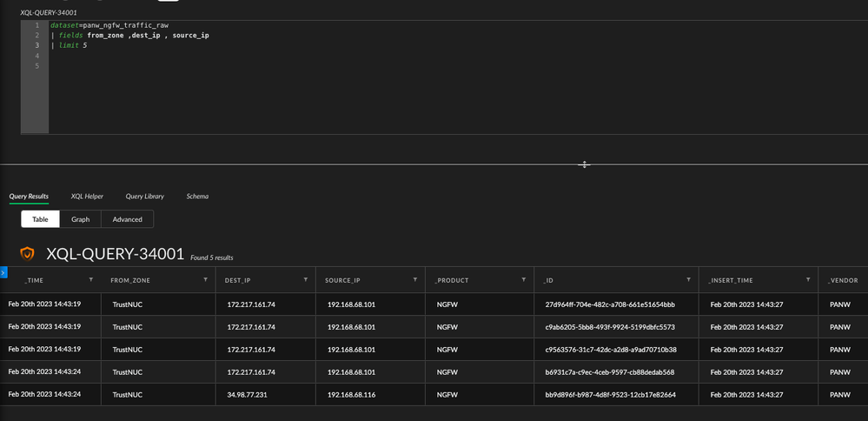This screenshot has width=868, height=421.
Task: Open filter for the _TIME column
Action: [91, 280]
